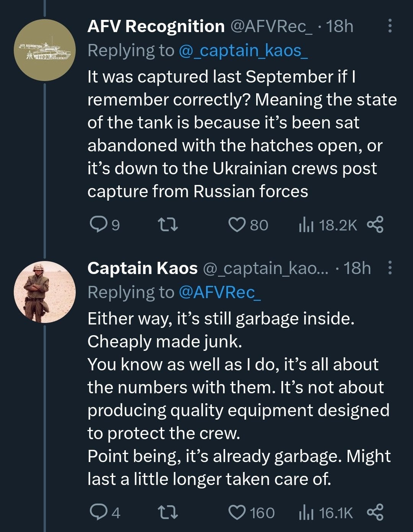This screenshot has width=413, height=532.
Task: Open the @_captain_kaos_ mention link
Action: click(243, 50)
